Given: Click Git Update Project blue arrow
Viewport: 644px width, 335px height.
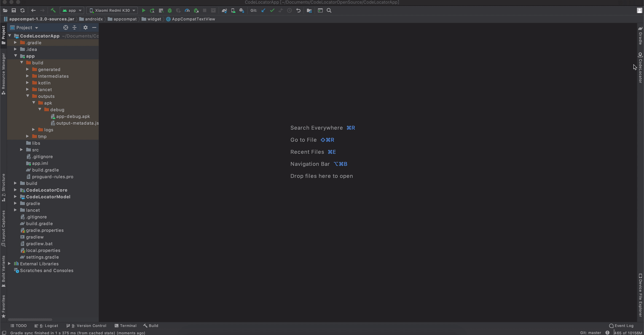Looking at the screenshot, I should (x=263, y=11).
